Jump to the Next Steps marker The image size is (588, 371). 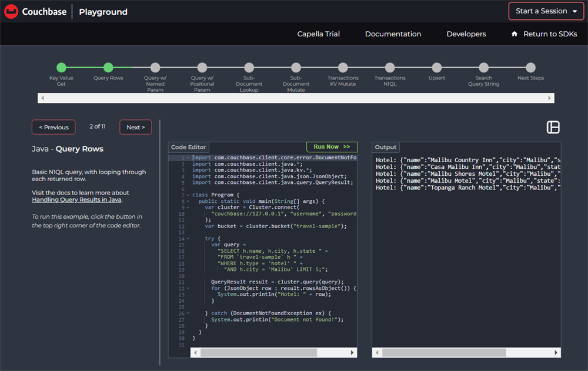coord(530,68)
